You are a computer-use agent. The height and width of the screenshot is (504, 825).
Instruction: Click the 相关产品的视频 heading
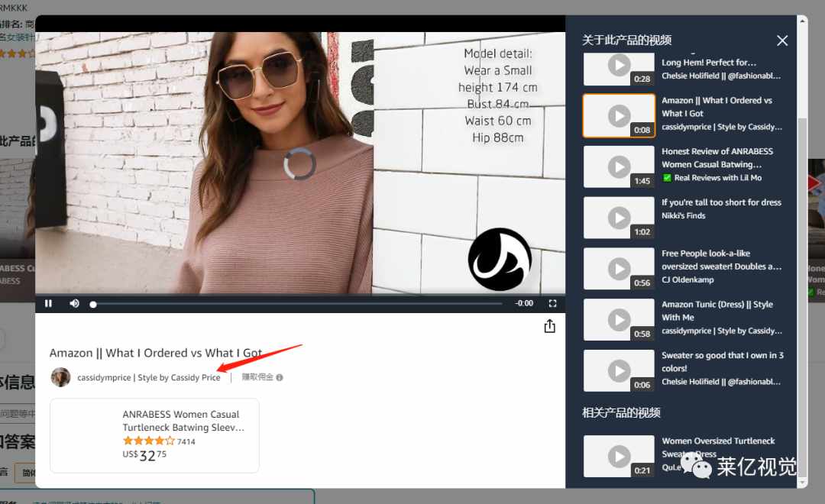pos(621,412)
